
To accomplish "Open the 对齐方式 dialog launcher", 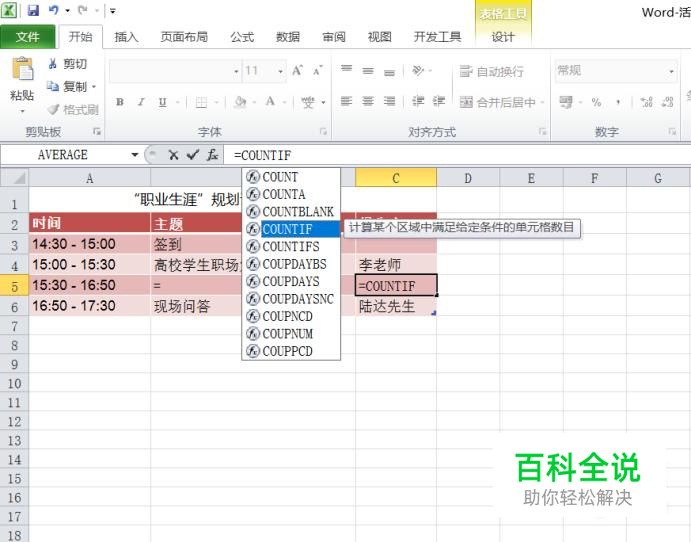I will (x=542, y=132).
